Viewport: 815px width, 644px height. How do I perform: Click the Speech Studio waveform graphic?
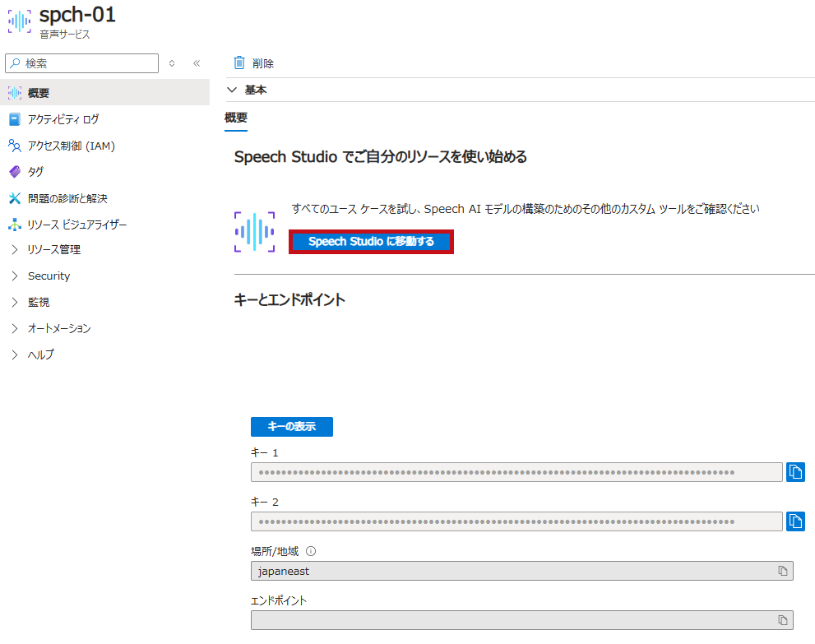[255, 232]
